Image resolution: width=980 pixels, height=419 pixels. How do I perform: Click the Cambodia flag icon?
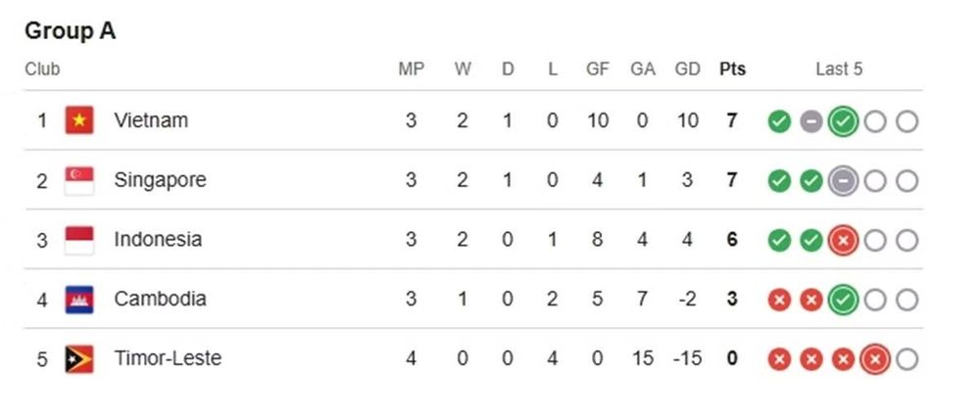coord(79,300)
